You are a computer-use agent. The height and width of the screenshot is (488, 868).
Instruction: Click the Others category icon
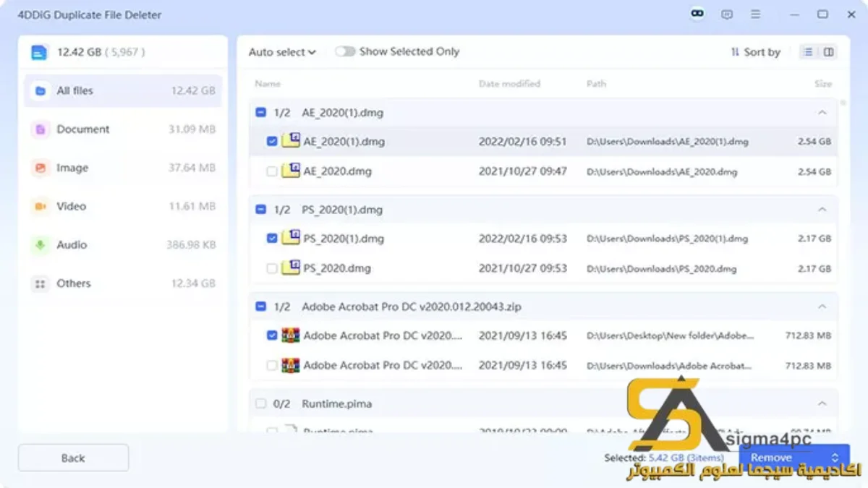click(x=41, y=283)
